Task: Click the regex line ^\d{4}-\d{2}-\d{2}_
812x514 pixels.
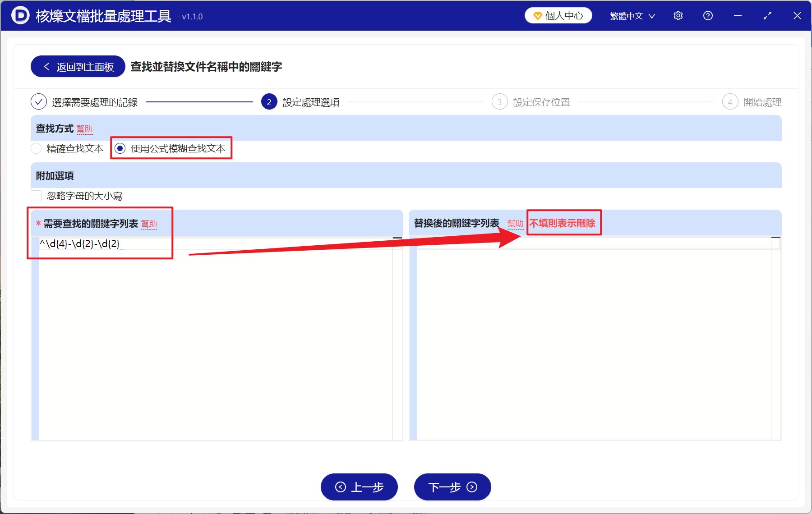Action: click(x=82, y=244)
